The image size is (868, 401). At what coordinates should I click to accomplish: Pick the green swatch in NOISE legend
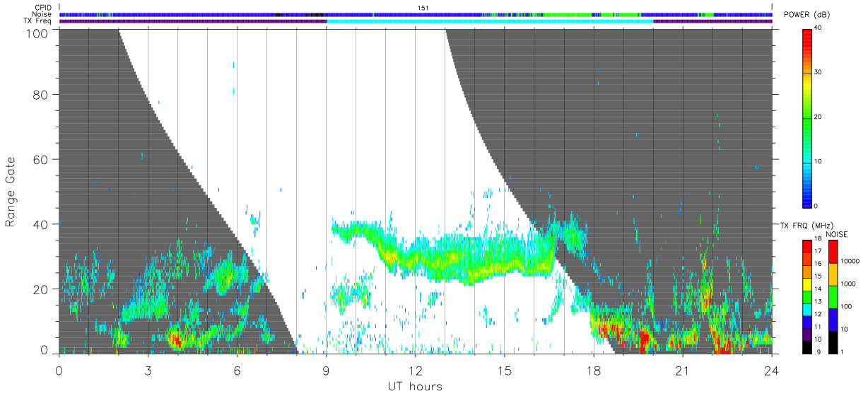pyautogui.click(x=833, y=296)
